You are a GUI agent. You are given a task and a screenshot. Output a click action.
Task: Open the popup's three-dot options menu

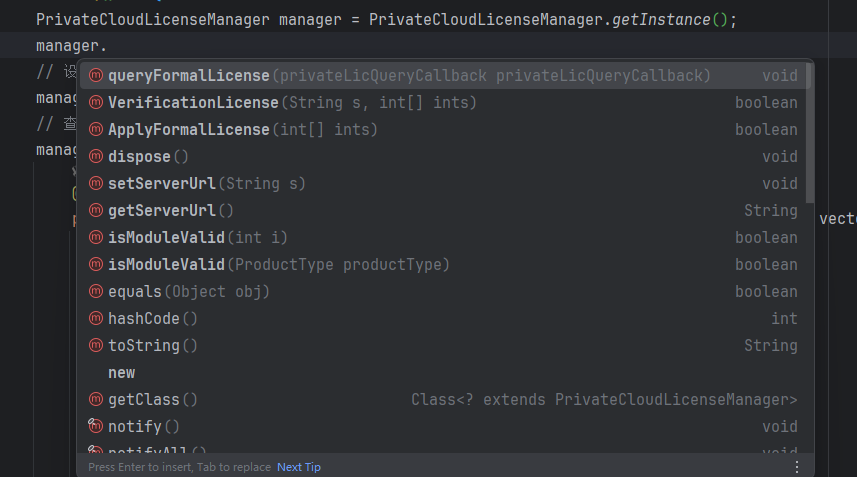[x=797, y=467]
